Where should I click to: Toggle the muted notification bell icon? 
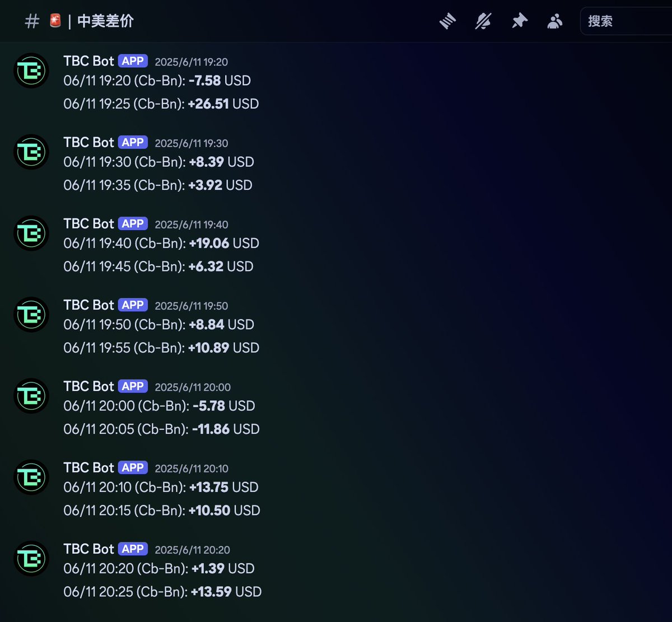(x=483, y=21)
